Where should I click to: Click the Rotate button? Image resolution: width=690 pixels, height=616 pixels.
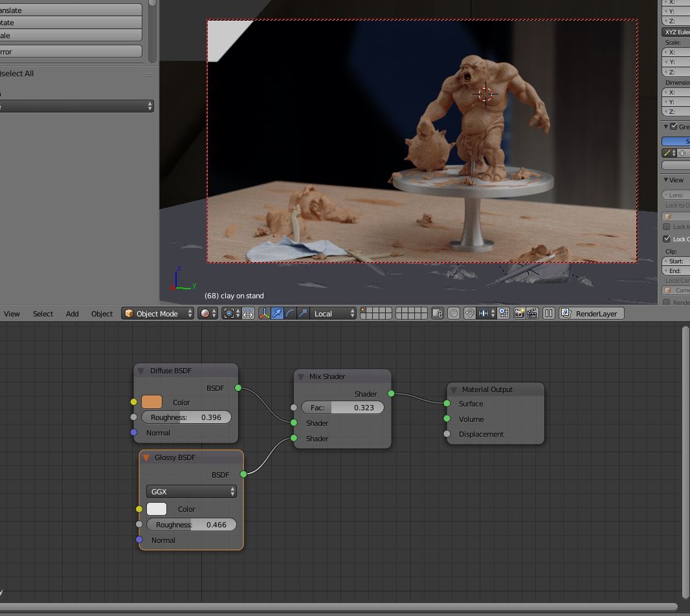tap(71, 23)
